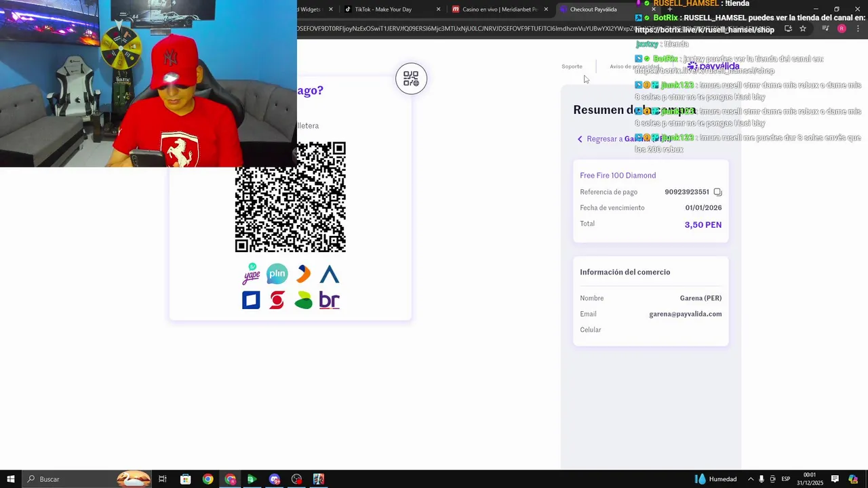Screen dimensions: 868x488
Task: Open the taskbar clock and date
Action: [x=810, y=479]
